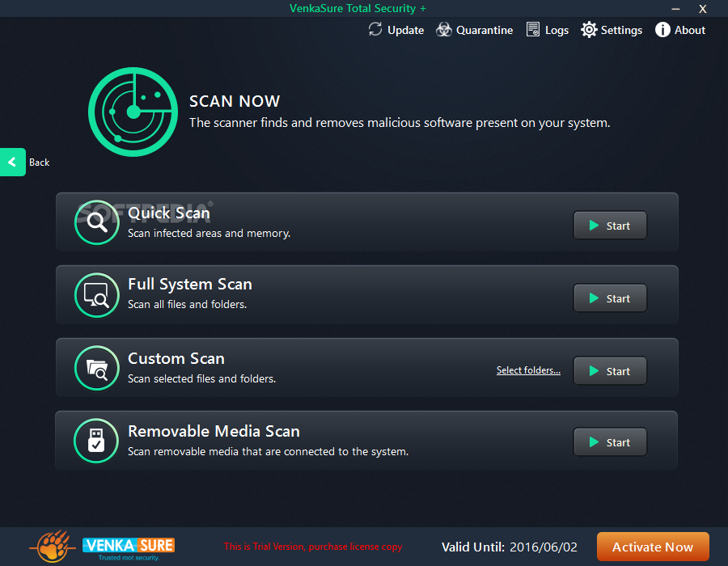Screen dimensions: 728x566
Task: Open the Logs text item
Action: coord(557,30)
